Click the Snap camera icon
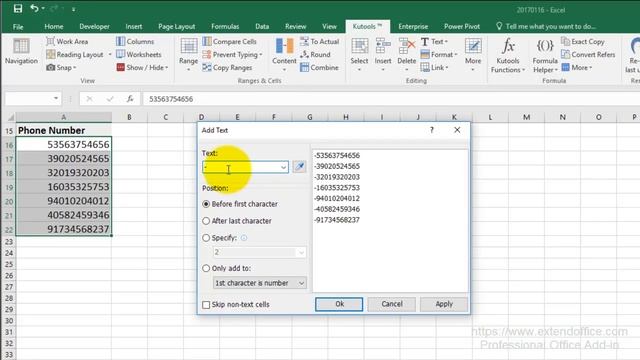The image size is (640, 360). click(x=51, y=67)
